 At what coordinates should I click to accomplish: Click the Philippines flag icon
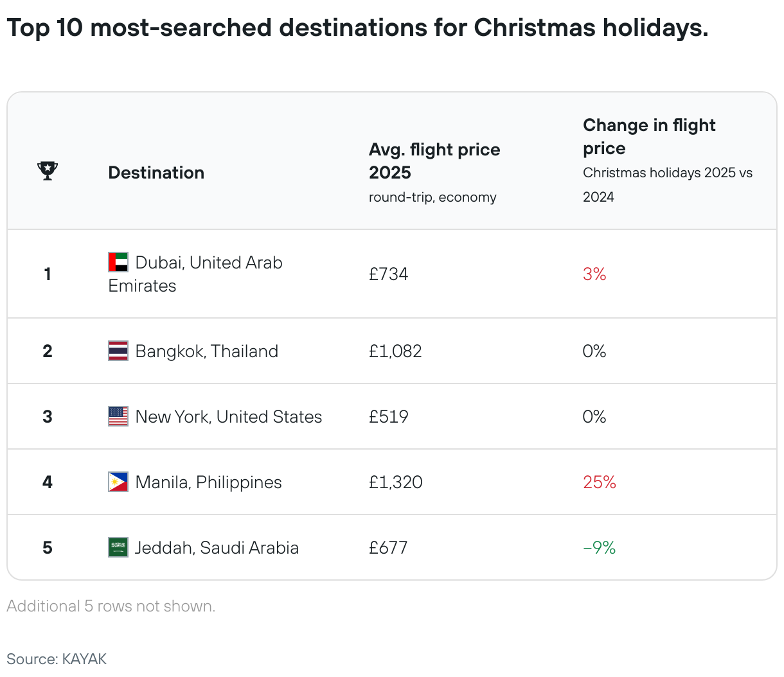click(x=118, y=482)
